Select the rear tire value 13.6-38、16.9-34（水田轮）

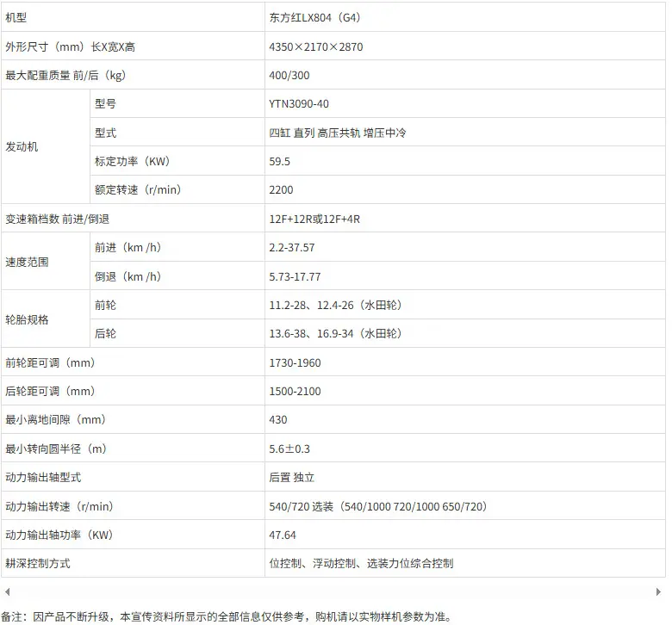click(x=336, y=333)
